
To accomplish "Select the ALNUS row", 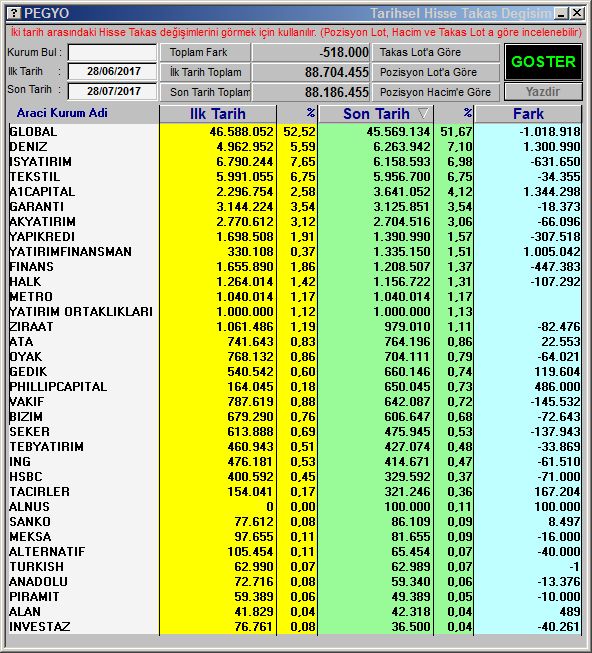I will point(295,506).
